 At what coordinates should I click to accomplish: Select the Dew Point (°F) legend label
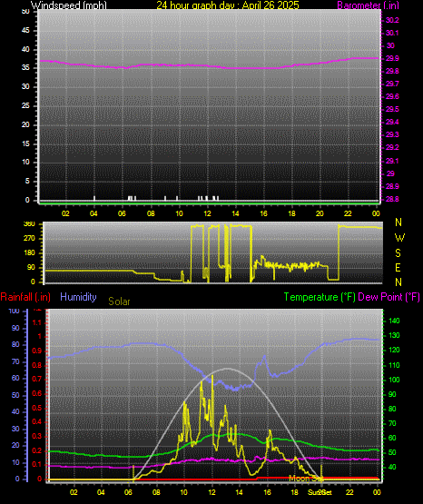tap(389, 297)
